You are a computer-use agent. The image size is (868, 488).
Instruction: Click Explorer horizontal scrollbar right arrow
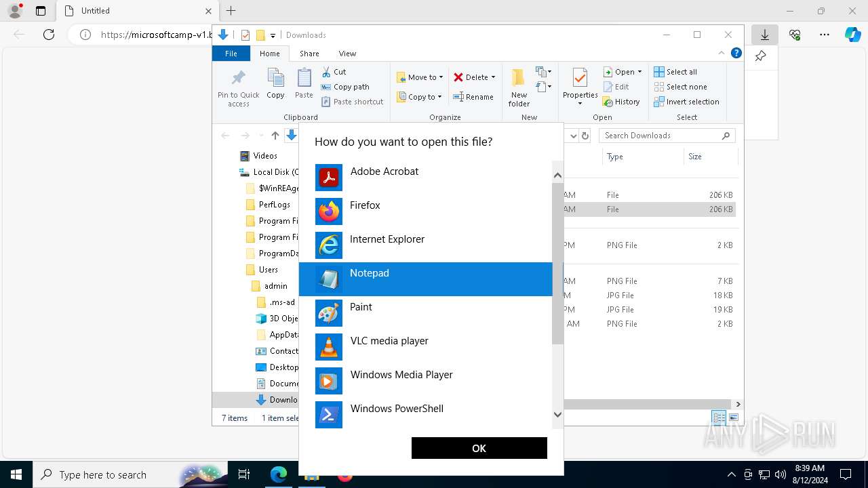pyautogui.click(x=738, y=404)
